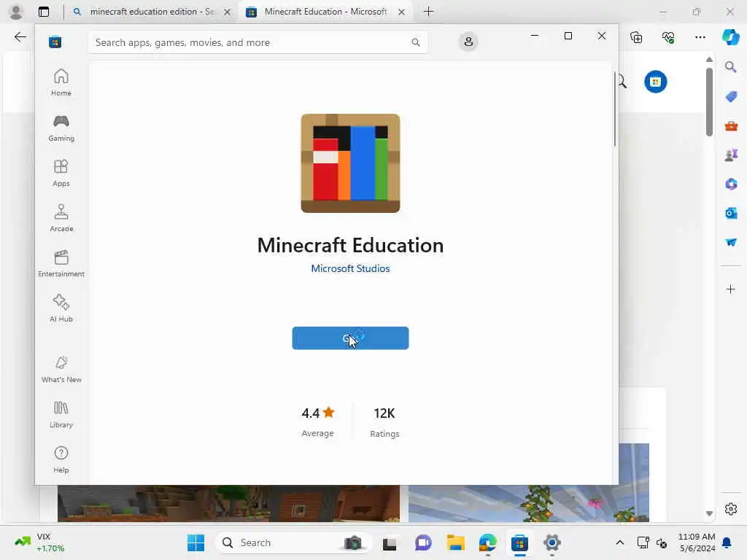Open Edge tab actions menu icon

44,12
